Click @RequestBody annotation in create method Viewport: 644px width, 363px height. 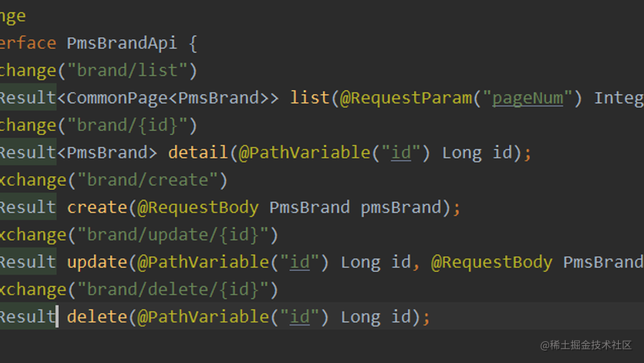(x=198, y=207)
